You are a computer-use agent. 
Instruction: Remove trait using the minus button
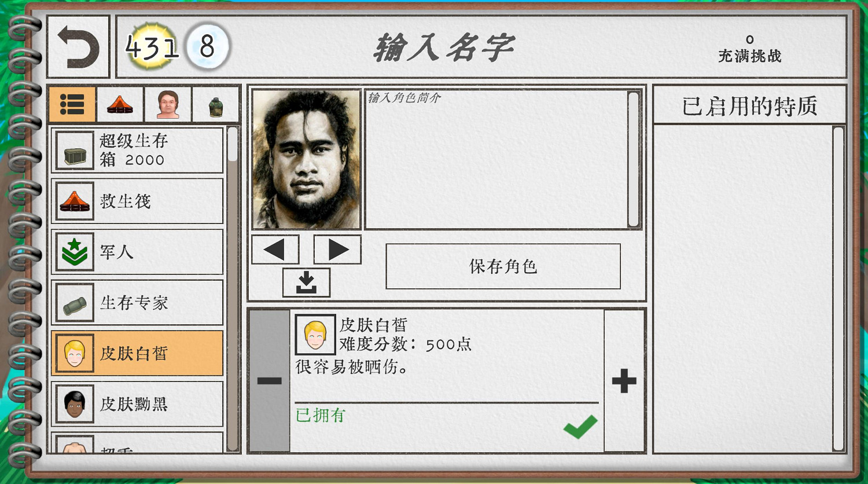[x=270, y=381]
